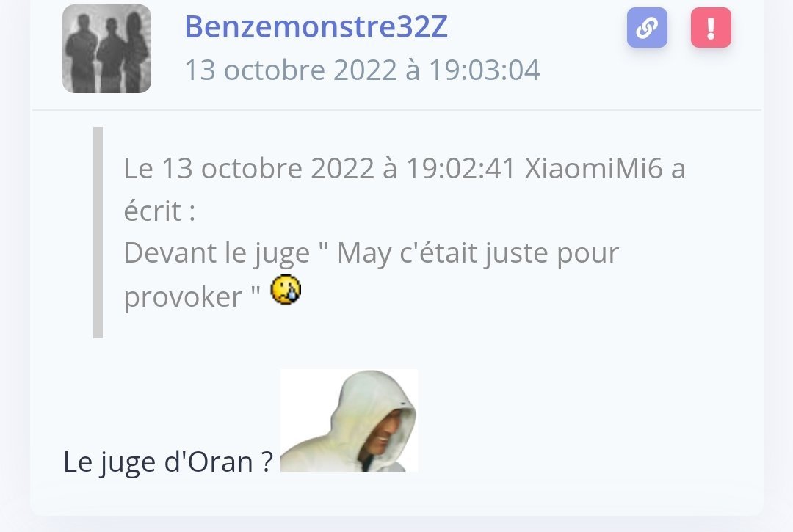Viewport: 793px width, 532px height.
Task: Click the separator line under the post header
Action: click(x=396, y=109)
